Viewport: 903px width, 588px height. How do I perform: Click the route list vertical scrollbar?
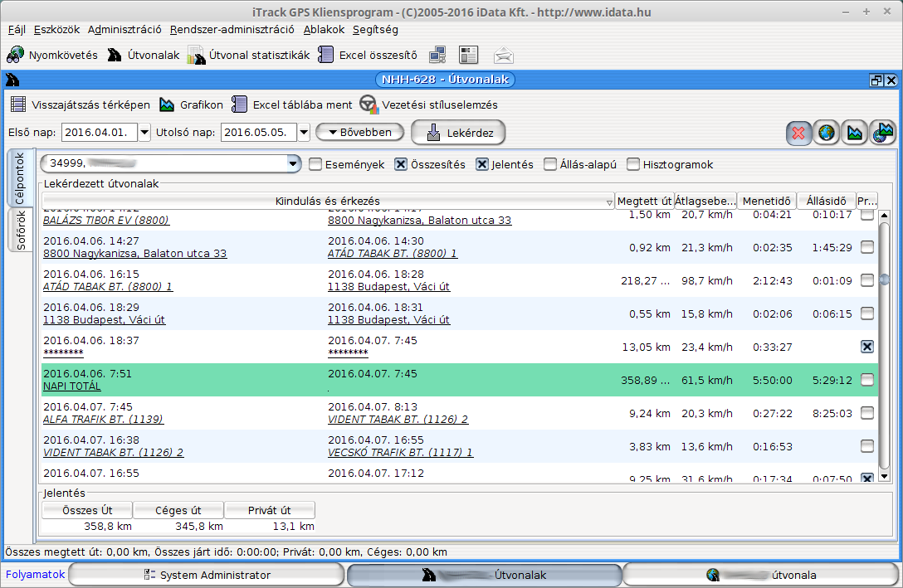[x=884, y=348]
